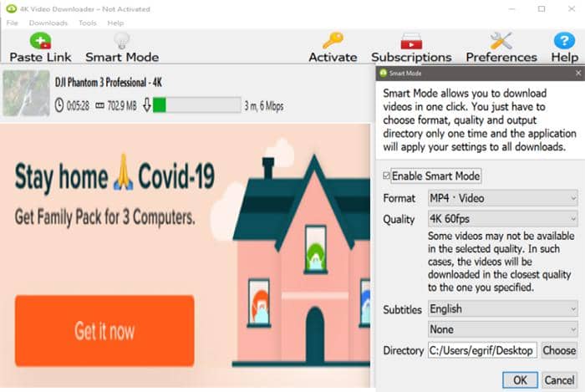Open the Subtitles dropdown showing English
This screenshot has width=585, height=392.
click(502, 308)
